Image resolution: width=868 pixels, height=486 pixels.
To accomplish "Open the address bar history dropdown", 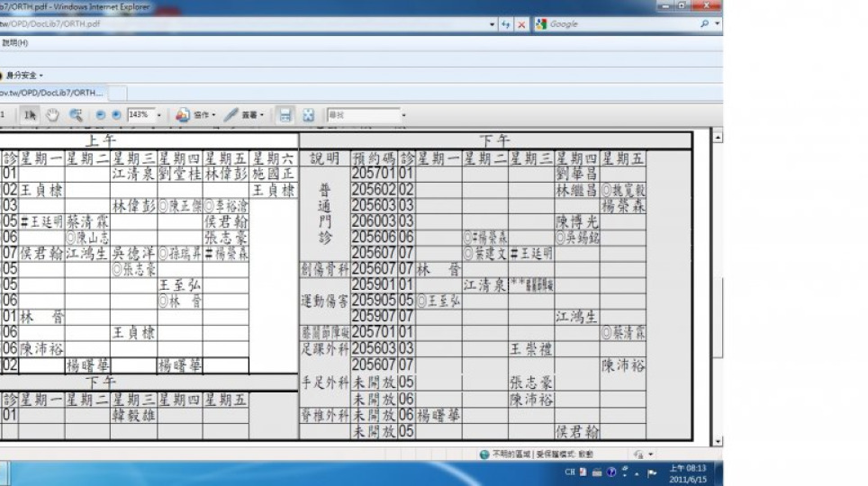I will (493, 24).
